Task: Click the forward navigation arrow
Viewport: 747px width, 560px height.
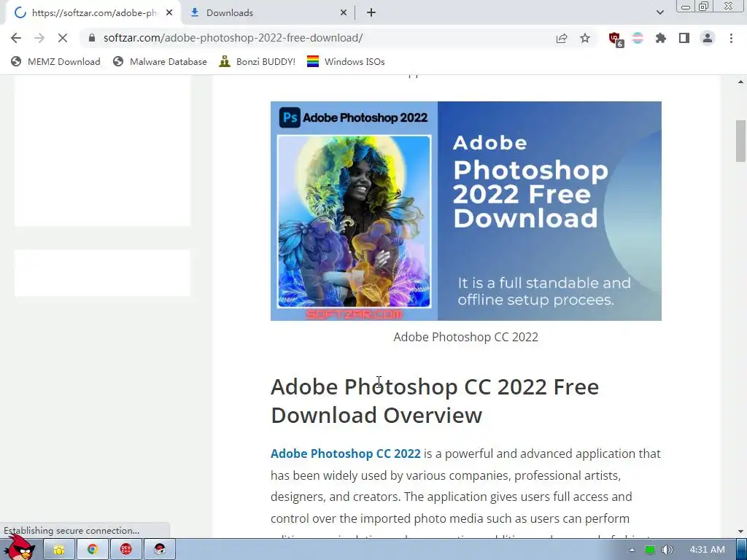Action: tap(39, 38)
